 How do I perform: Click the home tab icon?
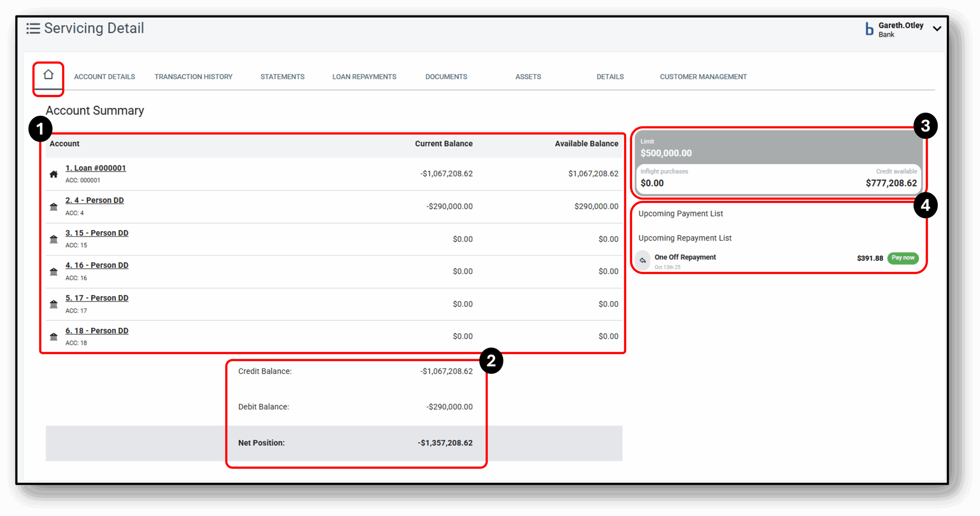point(48,74)
